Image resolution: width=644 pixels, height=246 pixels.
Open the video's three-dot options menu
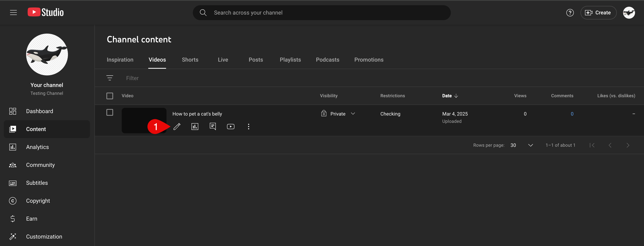point(248,127)
